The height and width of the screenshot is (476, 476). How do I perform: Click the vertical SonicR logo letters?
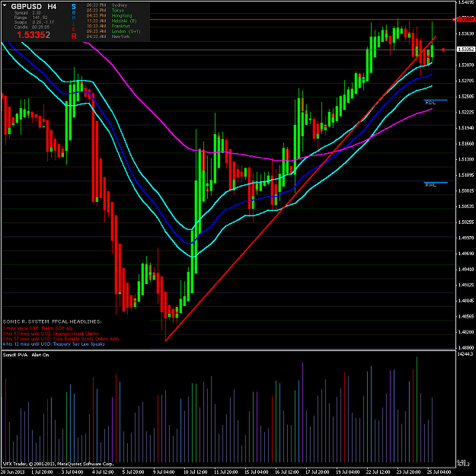tap(74, 21)
